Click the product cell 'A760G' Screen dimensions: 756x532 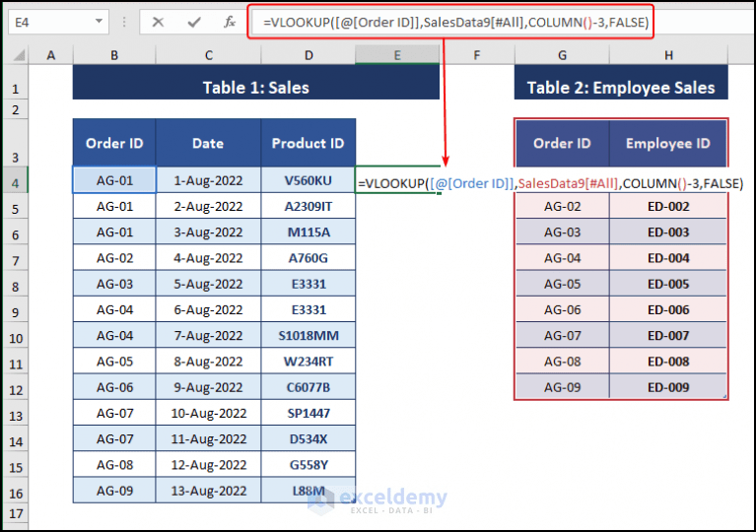[x=309, y=258]
